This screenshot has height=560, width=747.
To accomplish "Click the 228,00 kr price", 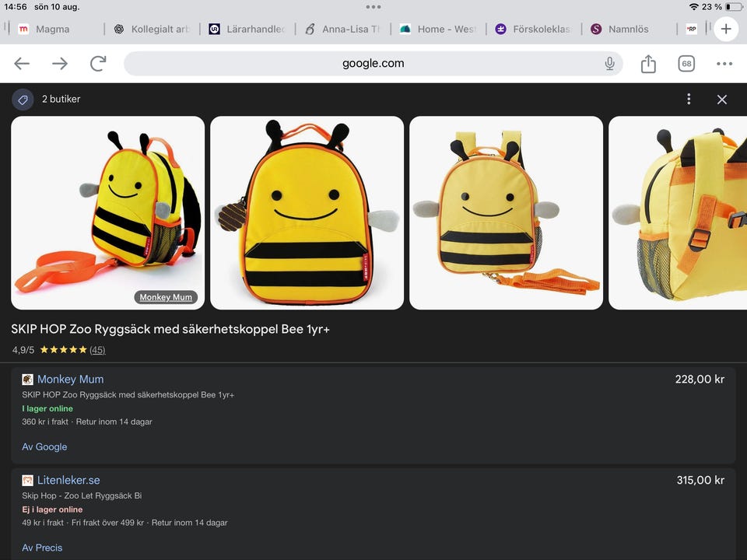I will click(700, 379).
